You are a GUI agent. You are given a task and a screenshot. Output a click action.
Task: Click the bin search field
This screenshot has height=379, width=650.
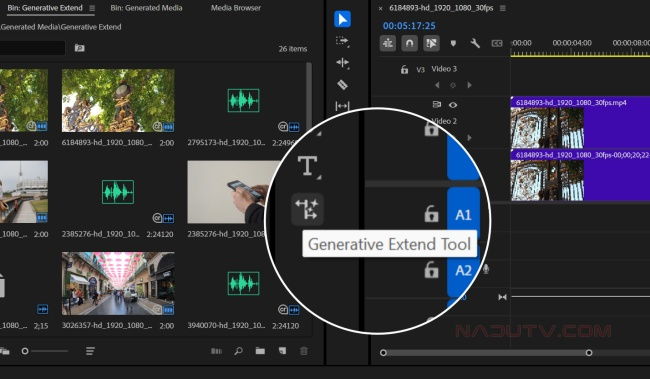pos(32,48)
